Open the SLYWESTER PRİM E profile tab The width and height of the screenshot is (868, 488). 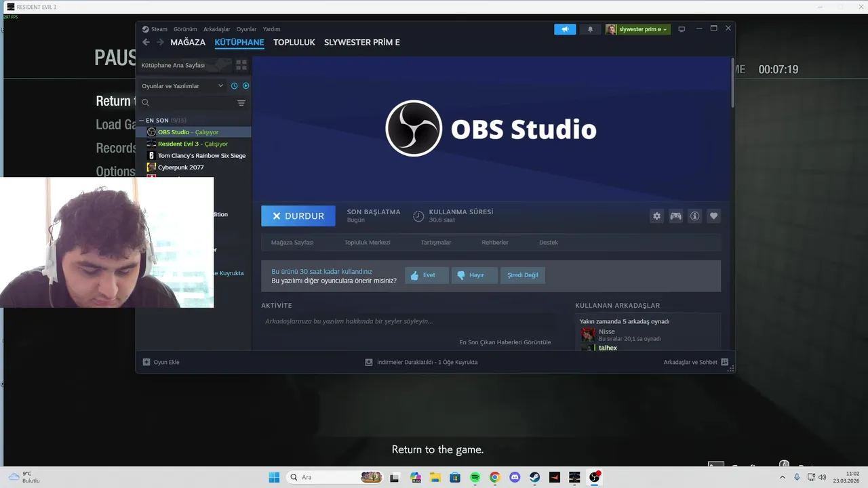click(362, 42)
